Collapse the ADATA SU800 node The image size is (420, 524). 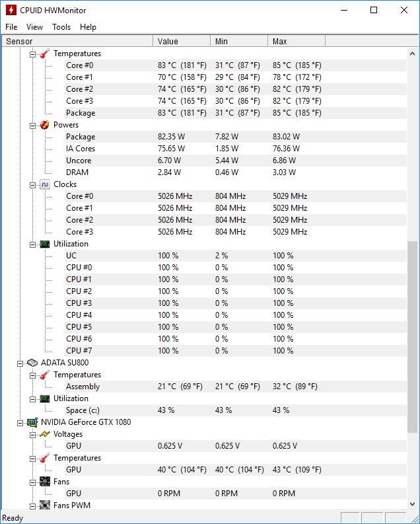(20, 363)
